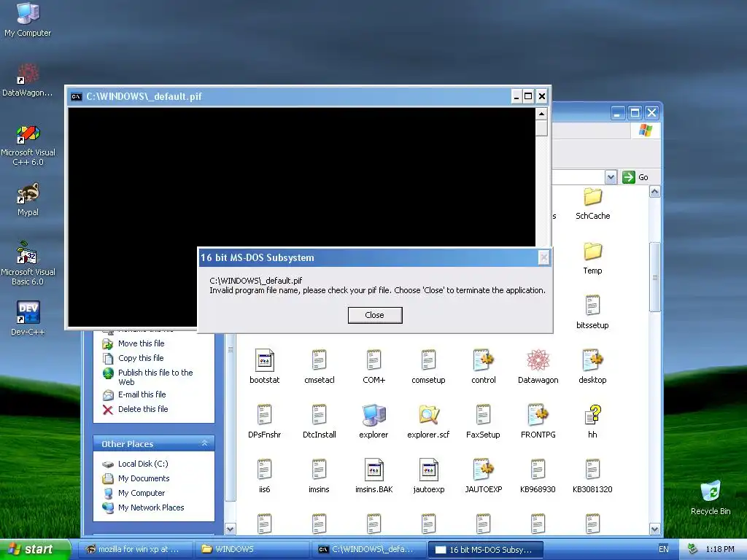The height and width of the screenshot is (560, 747).
Task: Click the system tray notification icon
Action: pyautogui.click(x=692, y=549)
